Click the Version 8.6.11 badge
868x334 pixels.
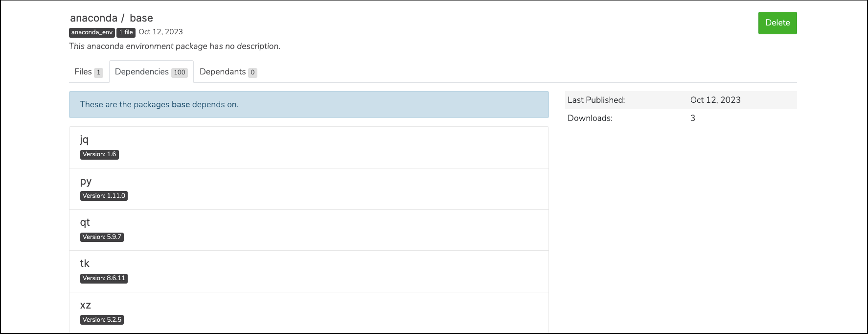(x=104, y=278)
